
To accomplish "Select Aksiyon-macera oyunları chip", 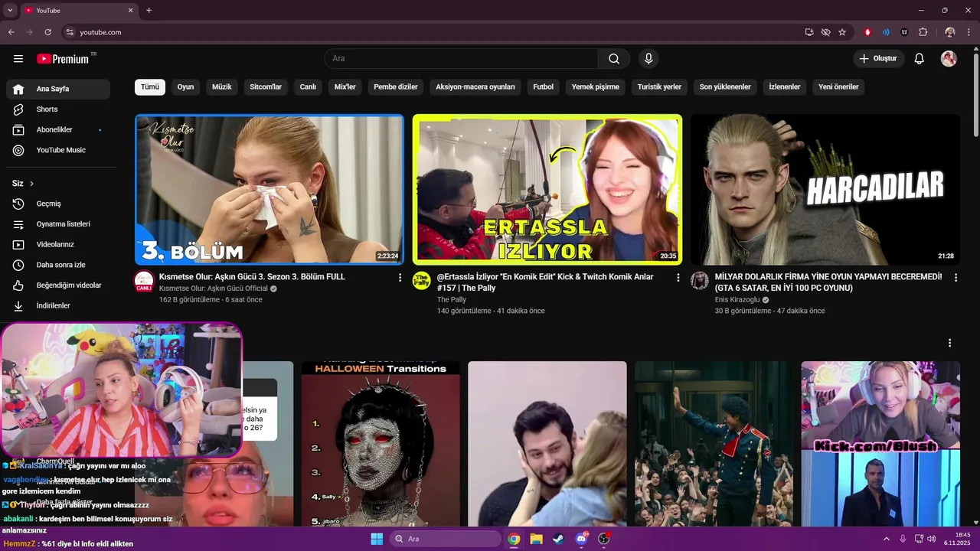I will click(475, 87).
